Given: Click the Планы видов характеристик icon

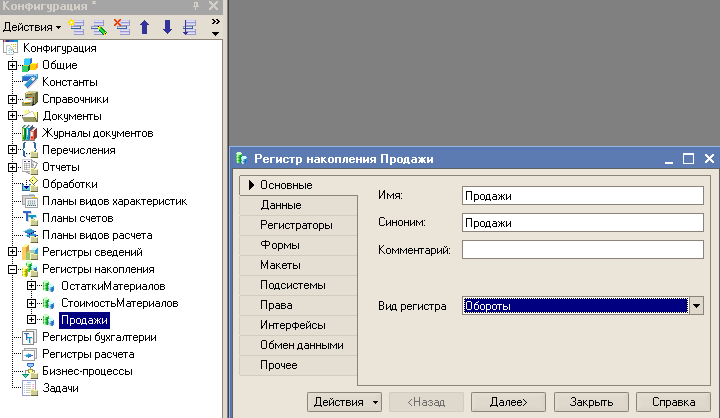Looking at the screenshot, I should 30,201.
